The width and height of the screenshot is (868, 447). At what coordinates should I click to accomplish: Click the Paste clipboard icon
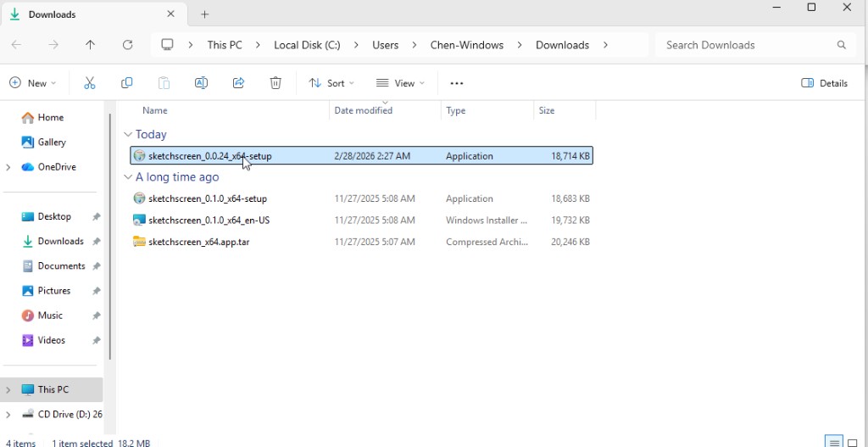(164, 83)
